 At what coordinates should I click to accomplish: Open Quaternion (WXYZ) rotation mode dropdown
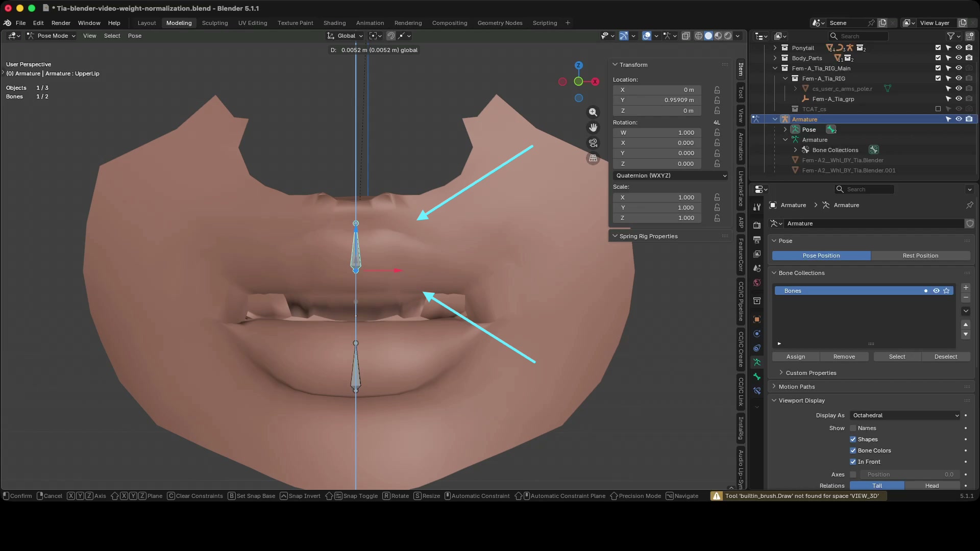point(671,176)
